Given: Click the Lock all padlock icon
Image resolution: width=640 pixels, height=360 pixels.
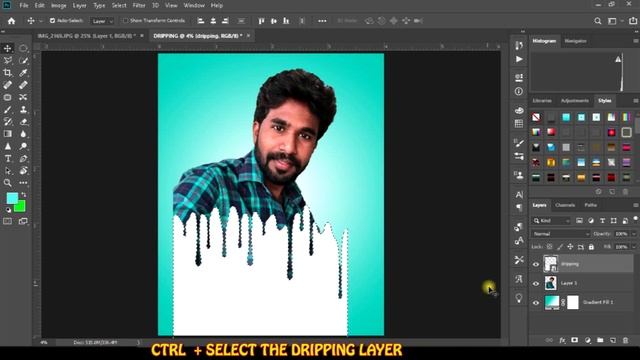Looking at the screenshot, I should coord(591,247).
